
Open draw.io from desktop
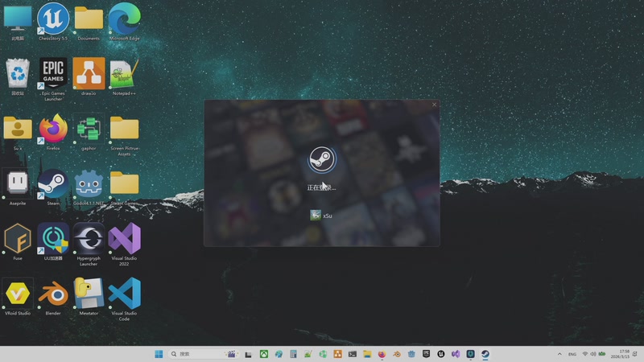[x=89, y=76]
